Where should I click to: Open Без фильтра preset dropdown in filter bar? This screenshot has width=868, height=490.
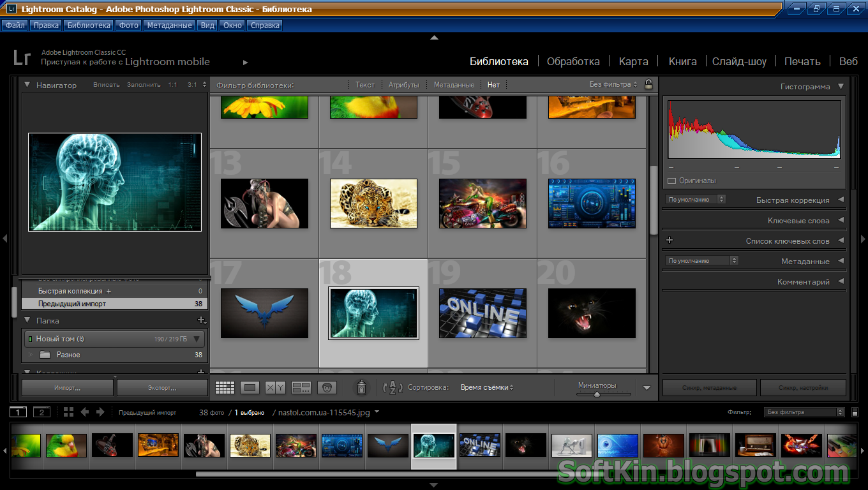tap(613, 84)
